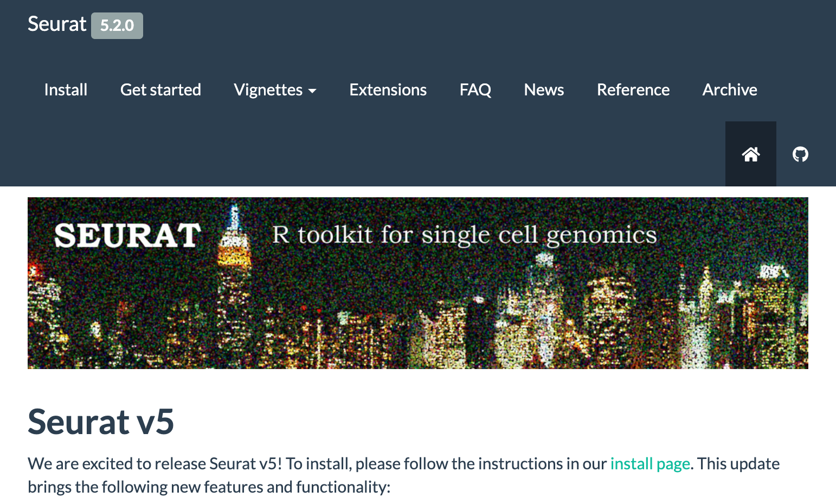
Task: Navigate to the FAQ page
Action: [475, 90]
